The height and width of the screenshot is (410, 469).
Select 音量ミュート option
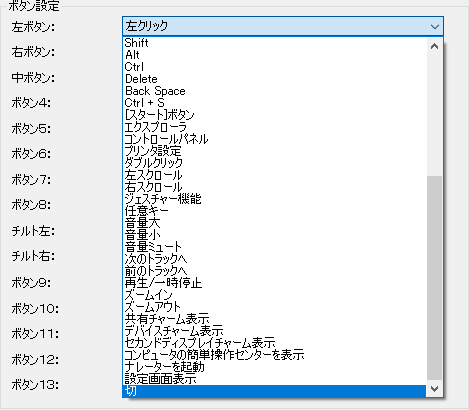click(274, 247)
